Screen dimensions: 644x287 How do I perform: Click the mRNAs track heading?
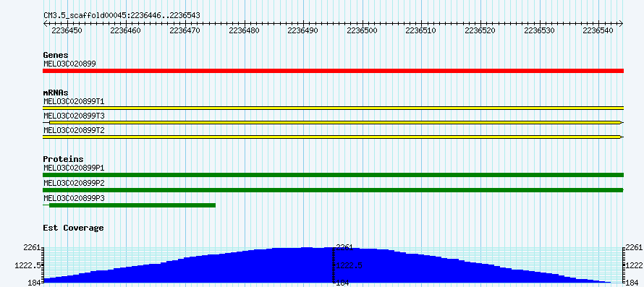56,93
